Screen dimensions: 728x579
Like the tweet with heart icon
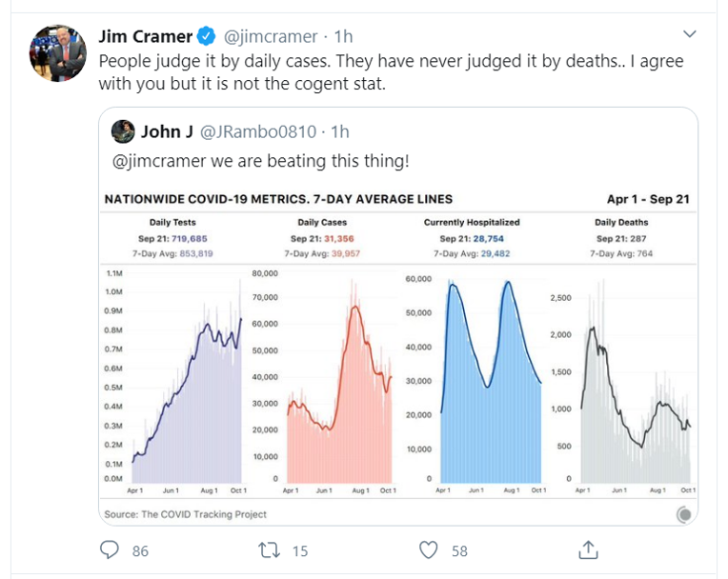point(429,549)
